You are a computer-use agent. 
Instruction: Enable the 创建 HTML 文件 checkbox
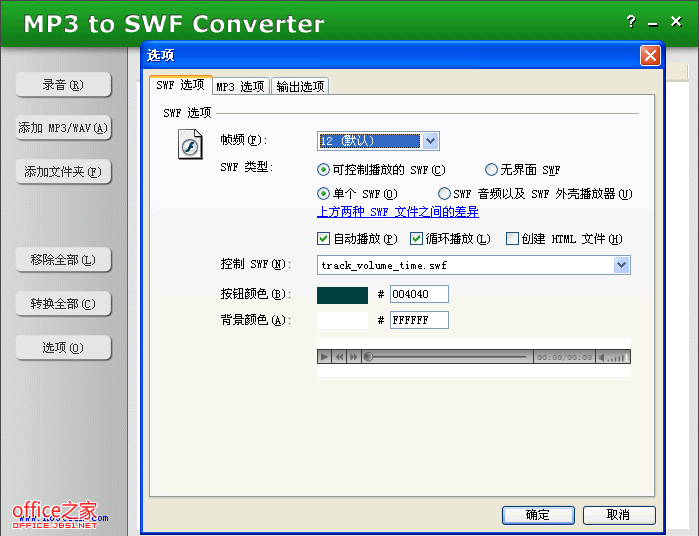pyautogui.click(x=512, y=239)
